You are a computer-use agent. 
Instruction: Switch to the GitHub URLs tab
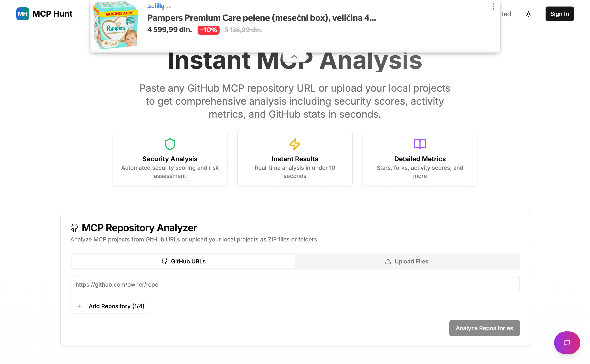coord(184,261)
